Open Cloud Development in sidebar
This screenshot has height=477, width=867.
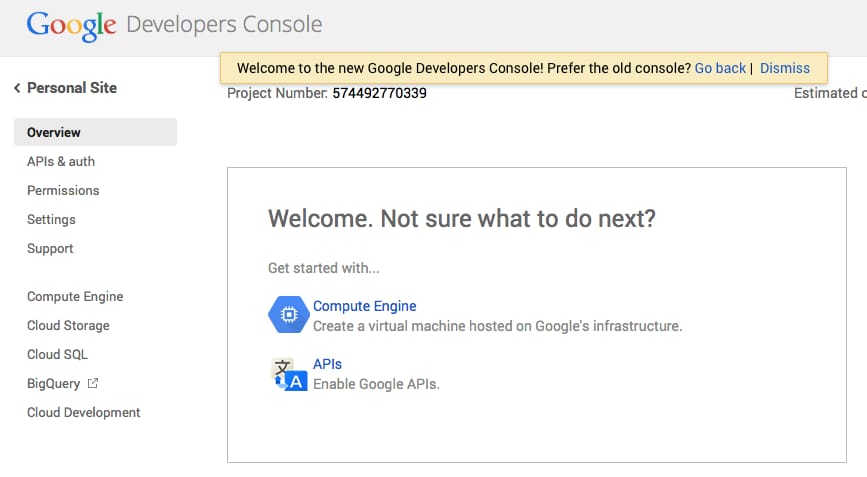(x=83, y=412)
